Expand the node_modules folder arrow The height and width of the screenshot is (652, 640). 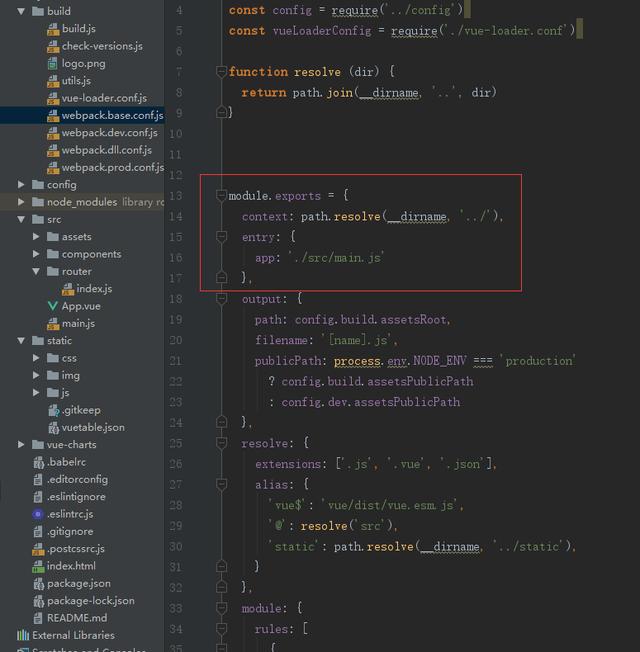tap(21, 202)
